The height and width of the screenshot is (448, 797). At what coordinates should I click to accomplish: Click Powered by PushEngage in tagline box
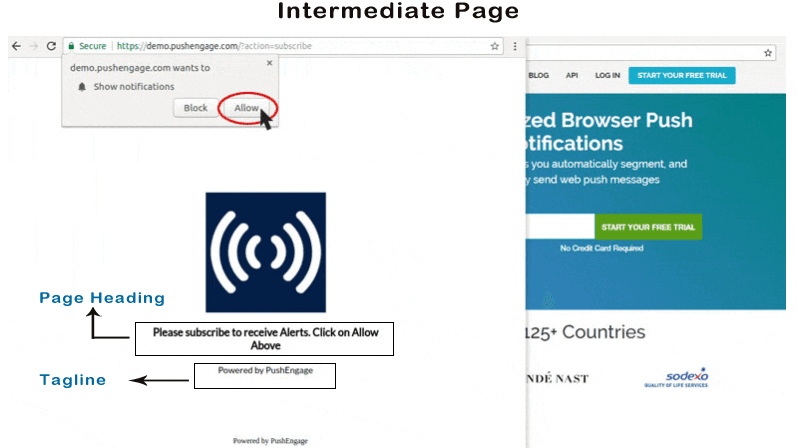[265, 370]
